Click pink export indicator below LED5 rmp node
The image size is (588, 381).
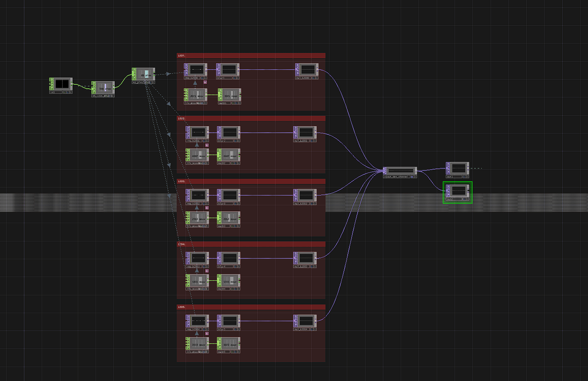point(206,333)
